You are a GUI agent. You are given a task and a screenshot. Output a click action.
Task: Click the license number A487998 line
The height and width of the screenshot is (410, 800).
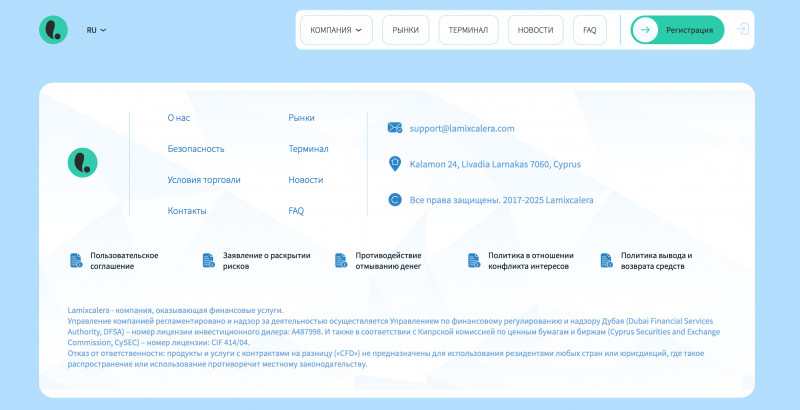394,332
